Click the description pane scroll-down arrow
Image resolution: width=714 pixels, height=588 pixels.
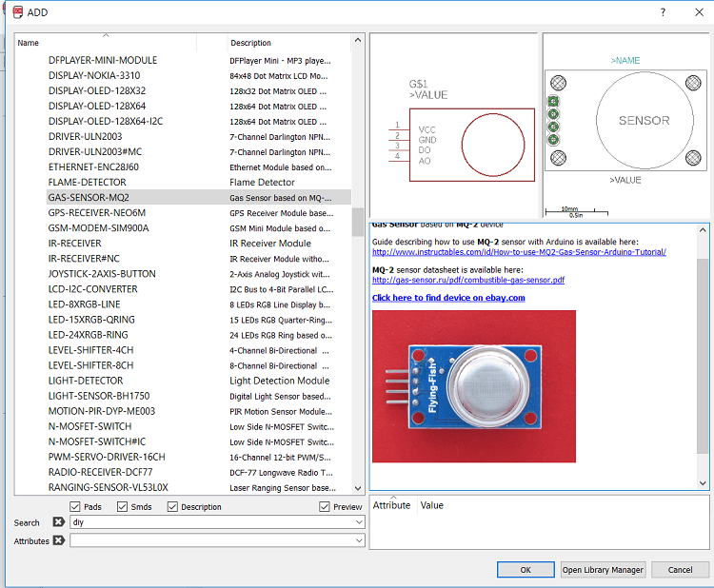click(703, 483)
